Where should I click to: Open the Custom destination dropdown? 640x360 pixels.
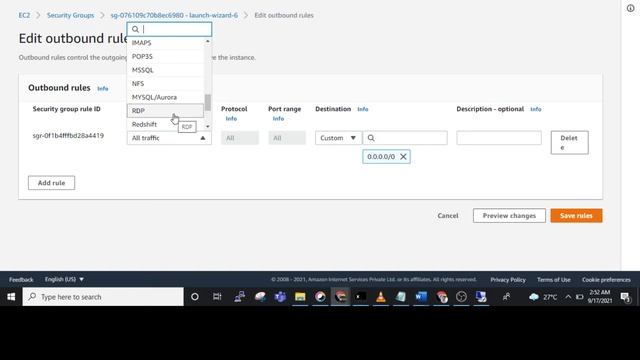pos(338,138)
